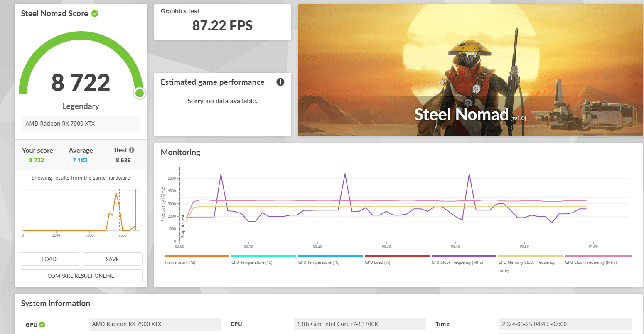The image size is (644, 334).
Task: Click 'Sorry, no data available.' message
Action: [x=222, y=101]
